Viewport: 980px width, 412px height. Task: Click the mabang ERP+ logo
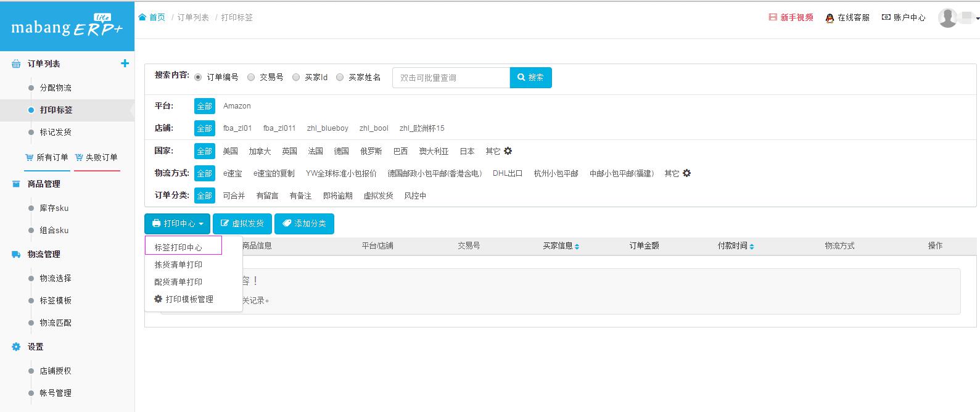67,26
